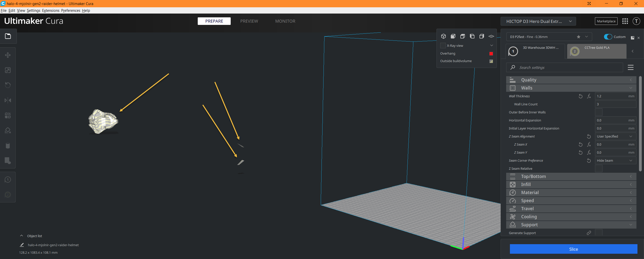This screenshot has height=259, width=644.
Task: Open the Per Model Settings tool
Action: (x=8, y=115)
